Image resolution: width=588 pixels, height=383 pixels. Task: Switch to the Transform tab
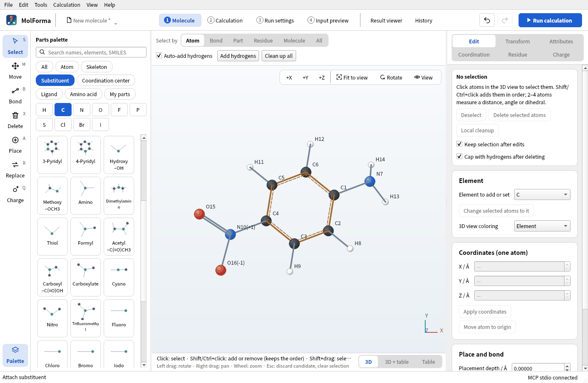point(518,41)
